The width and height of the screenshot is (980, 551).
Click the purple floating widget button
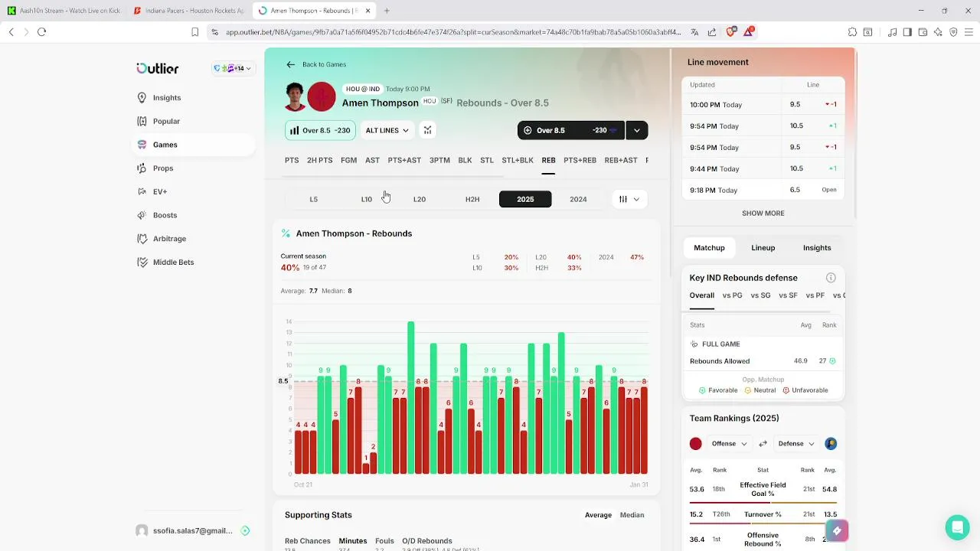pyautogui.click(x=837, y=530)
